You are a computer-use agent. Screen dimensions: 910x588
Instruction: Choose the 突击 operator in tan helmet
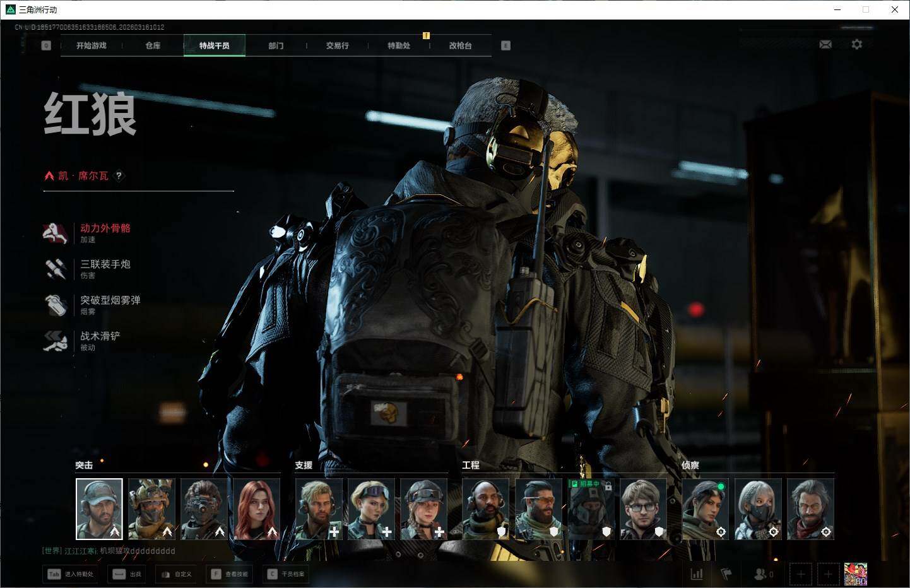pyautogui.click(x=151, y=509)
